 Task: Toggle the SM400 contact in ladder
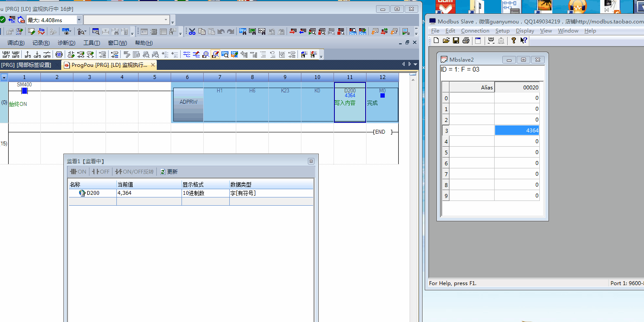[24, 91]
